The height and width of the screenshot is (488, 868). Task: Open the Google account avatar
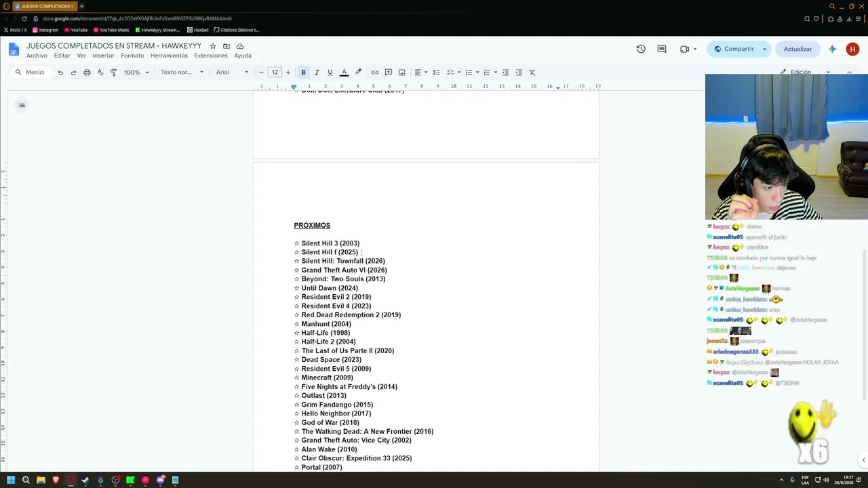pyautogui.click(x=853, y=49)
